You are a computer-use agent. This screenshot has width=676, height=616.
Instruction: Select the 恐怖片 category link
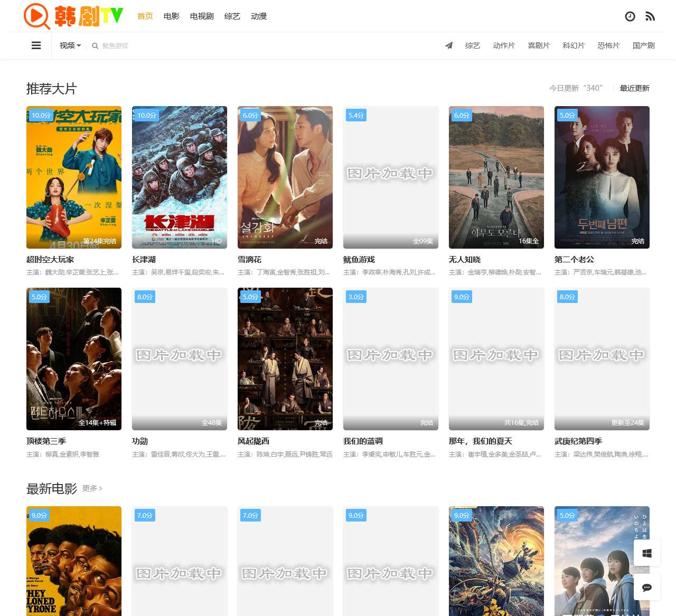(608, 45)
